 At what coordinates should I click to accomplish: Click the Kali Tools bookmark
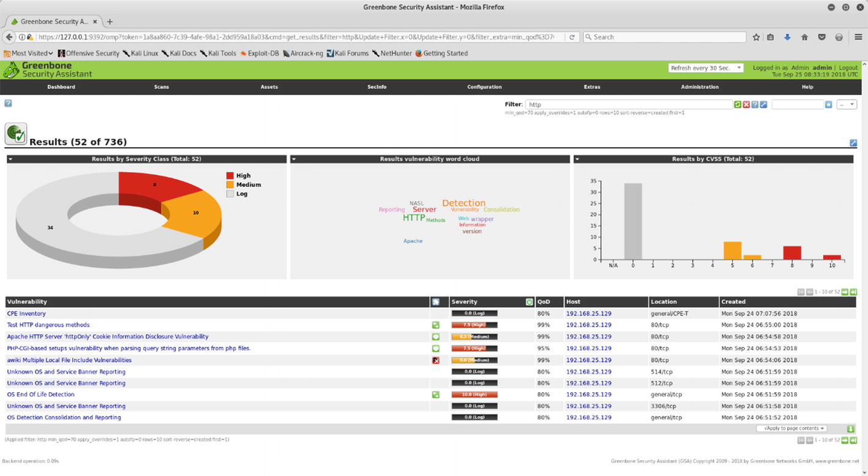pyautogui.click(x=218, y=53)
